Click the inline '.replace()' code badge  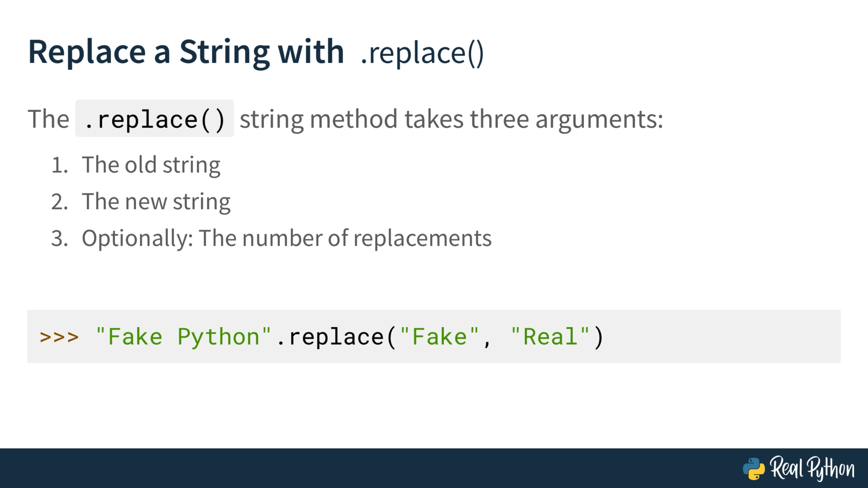(x=154, y=119)
